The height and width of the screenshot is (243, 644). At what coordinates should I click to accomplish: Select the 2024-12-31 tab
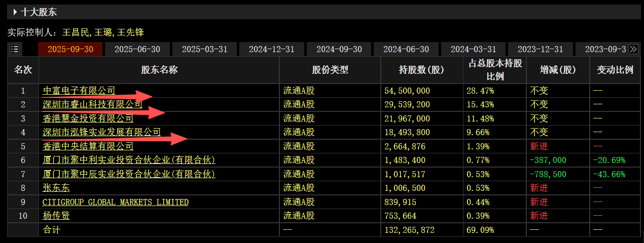click(272, 49)
